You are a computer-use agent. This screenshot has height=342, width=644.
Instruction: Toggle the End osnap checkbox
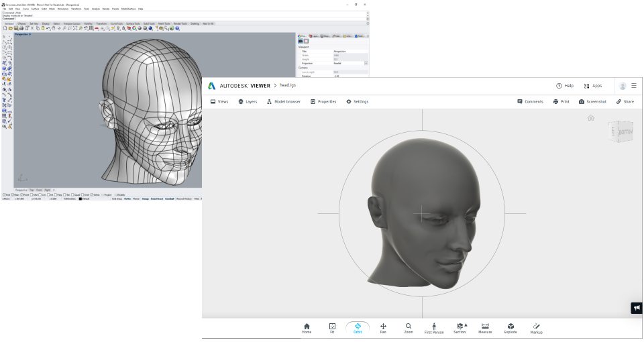pos(3,194)
